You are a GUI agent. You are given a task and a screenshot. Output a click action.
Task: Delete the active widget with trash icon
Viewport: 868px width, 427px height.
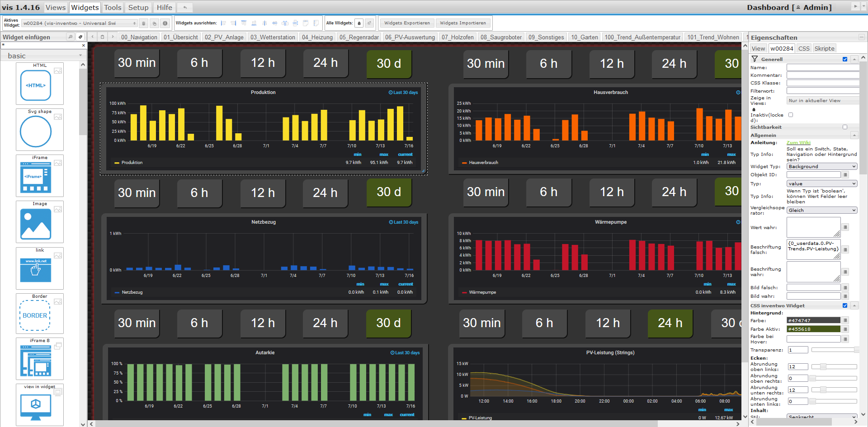143,23
